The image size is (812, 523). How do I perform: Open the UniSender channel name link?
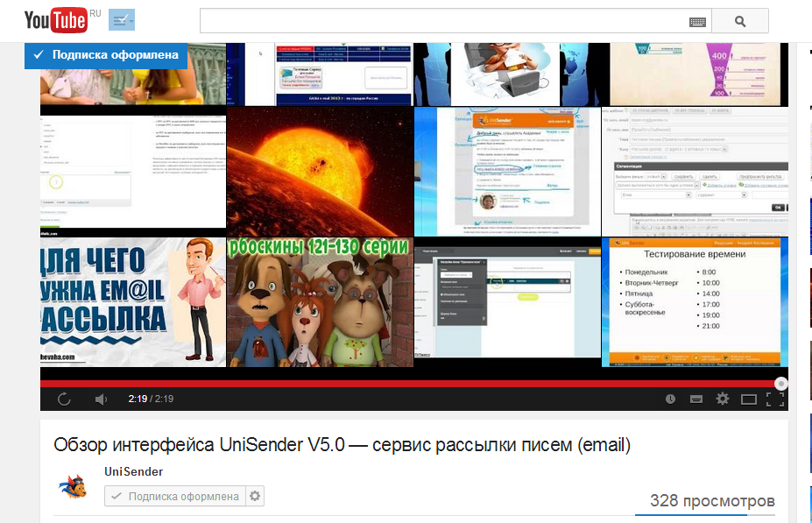(134, 471)
